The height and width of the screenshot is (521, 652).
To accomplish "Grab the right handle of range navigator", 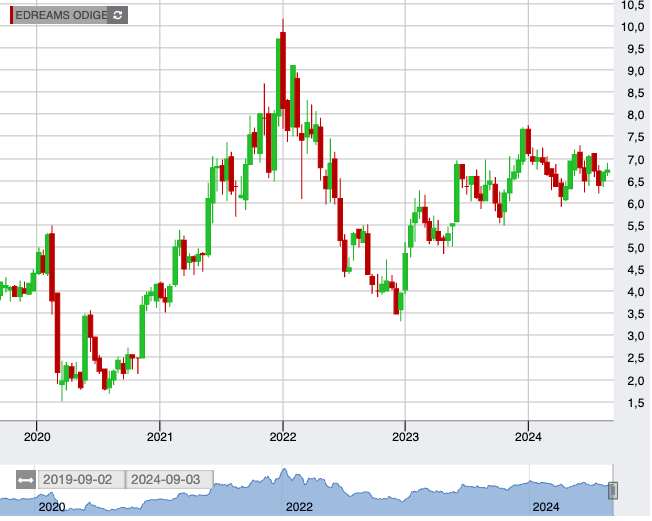I will tap(612, 491).
